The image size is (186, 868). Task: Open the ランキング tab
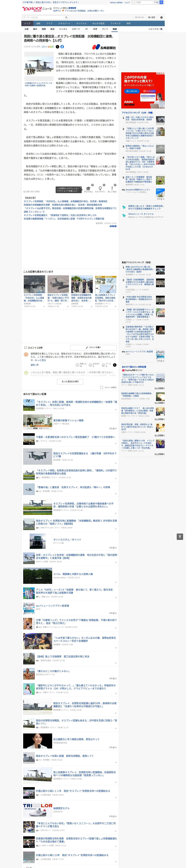115,24
